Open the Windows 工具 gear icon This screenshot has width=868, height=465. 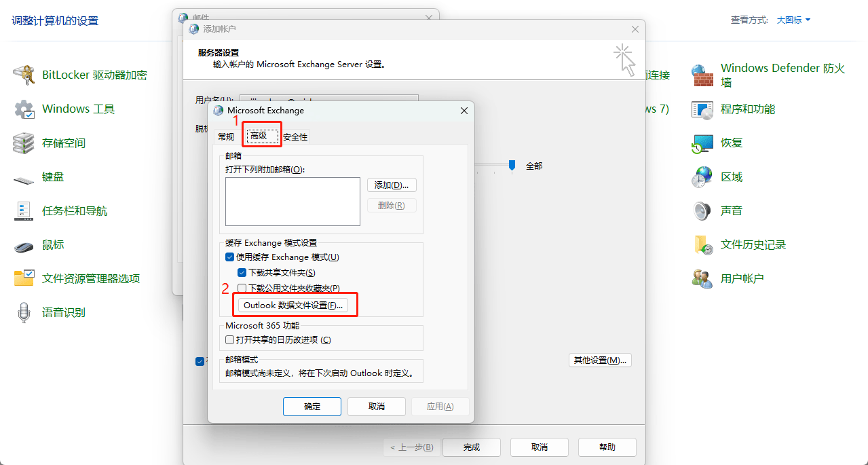click(x=24, y=109)
